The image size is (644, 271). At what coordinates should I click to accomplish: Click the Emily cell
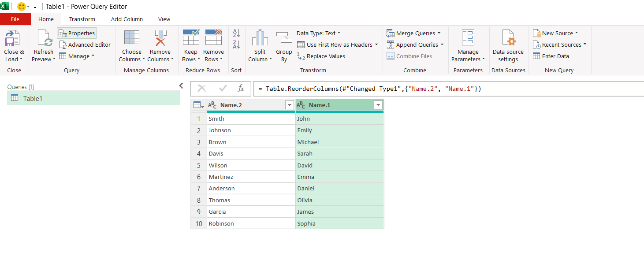339,130
